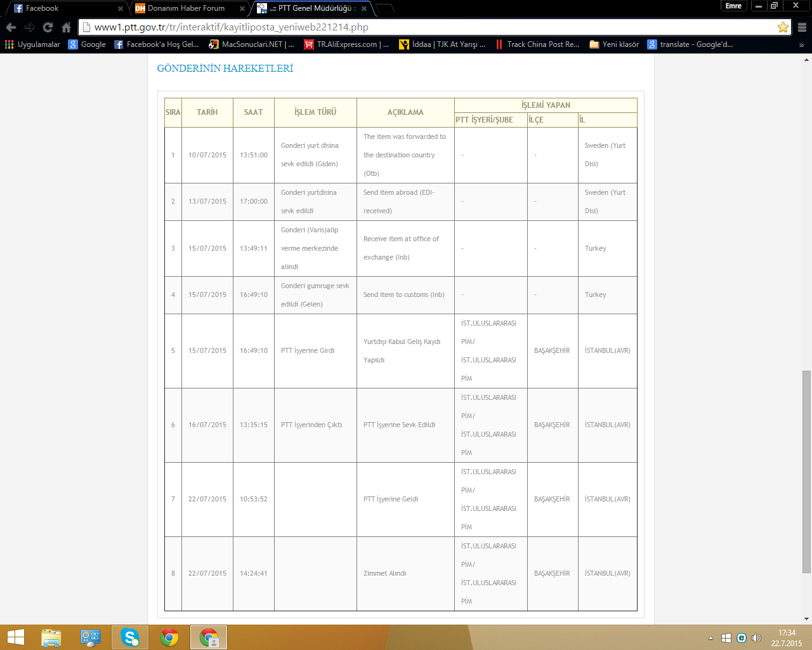Click the date 16/07/2015 cell

207,425
